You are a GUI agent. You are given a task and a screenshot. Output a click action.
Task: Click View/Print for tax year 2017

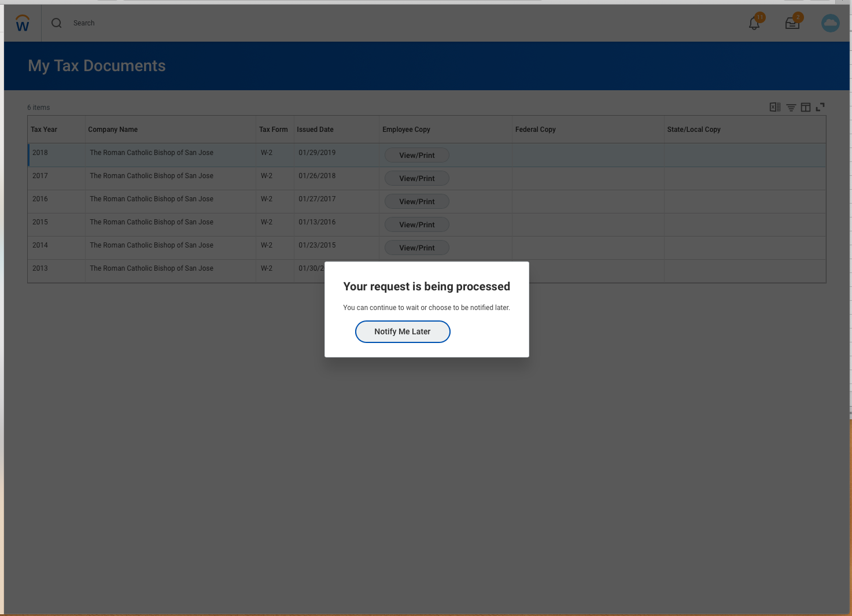417,179
